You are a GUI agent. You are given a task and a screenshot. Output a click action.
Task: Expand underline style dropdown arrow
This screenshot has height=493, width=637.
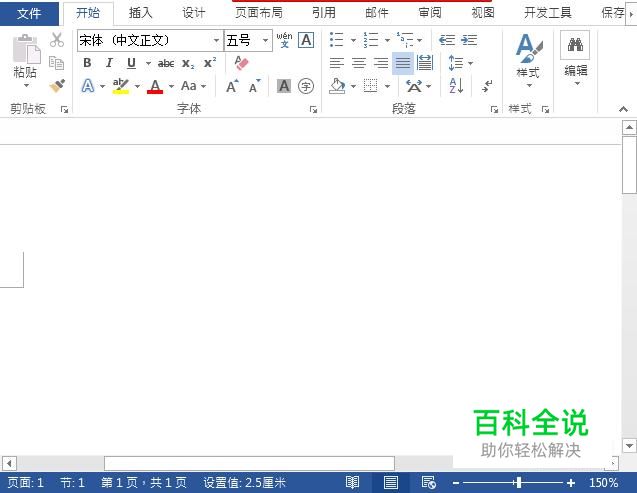click(148, 63)
